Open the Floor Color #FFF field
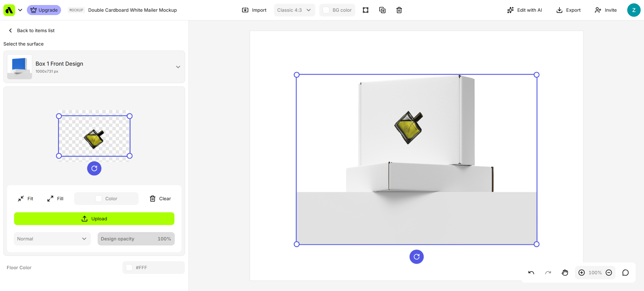 click(x=154, y=268)
